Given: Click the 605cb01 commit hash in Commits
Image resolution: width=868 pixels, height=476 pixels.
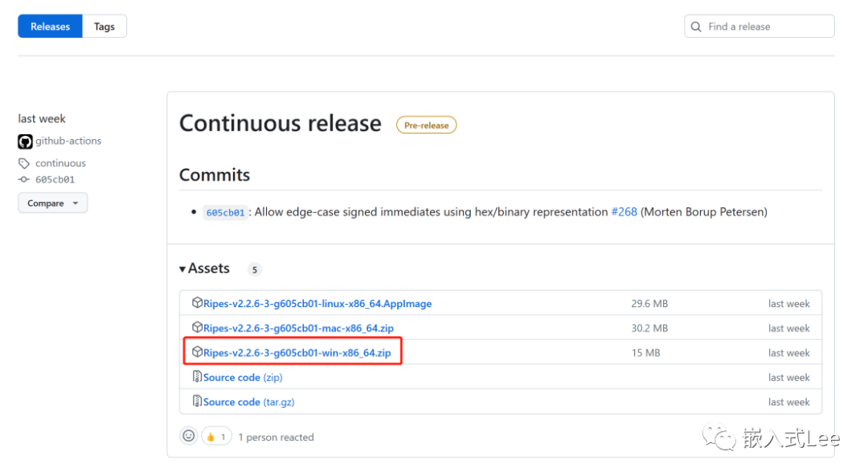Looking at the screenshot, I should click(x=225, y=213).
